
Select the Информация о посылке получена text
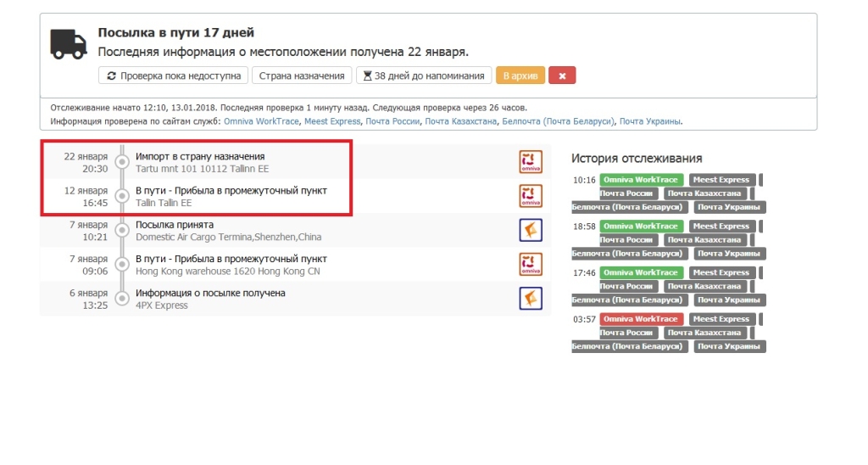point(210,293)
